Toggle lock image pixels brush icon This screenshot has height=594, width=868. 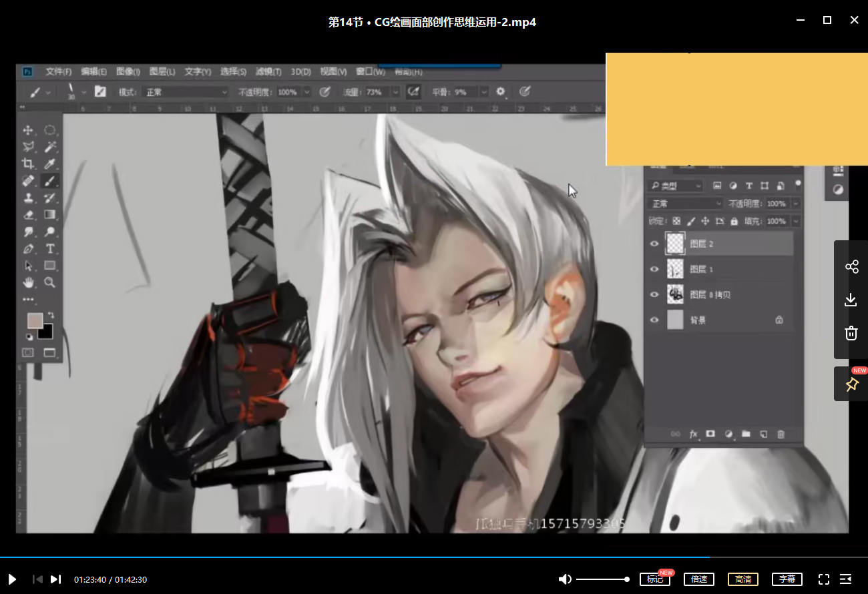[691, 221]
